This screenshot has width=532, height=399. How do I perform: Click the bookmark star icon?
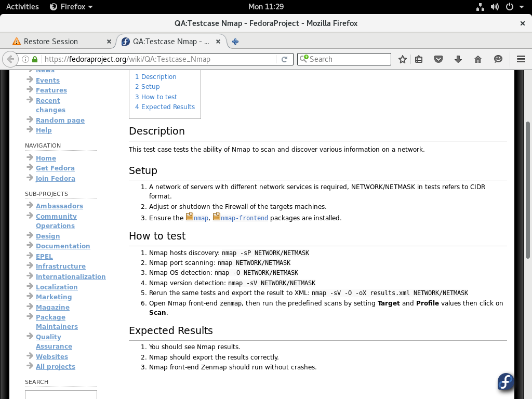tap(402, 59)
